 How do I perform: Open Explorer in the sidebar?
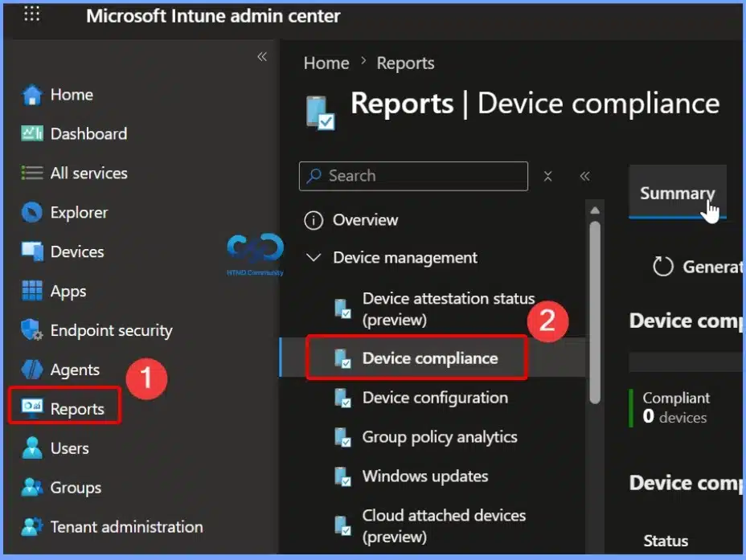click(79, 212)
